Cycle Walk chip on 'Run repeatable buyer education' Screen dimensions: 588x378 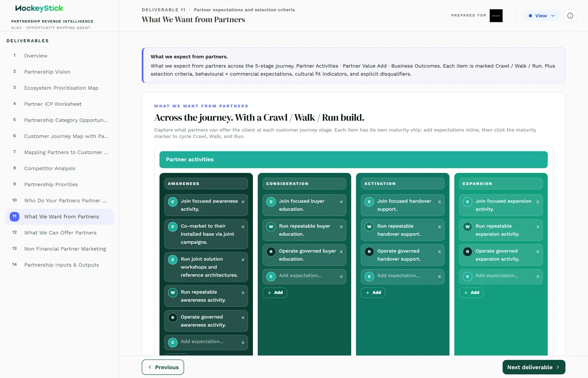(x=271, y=227)
